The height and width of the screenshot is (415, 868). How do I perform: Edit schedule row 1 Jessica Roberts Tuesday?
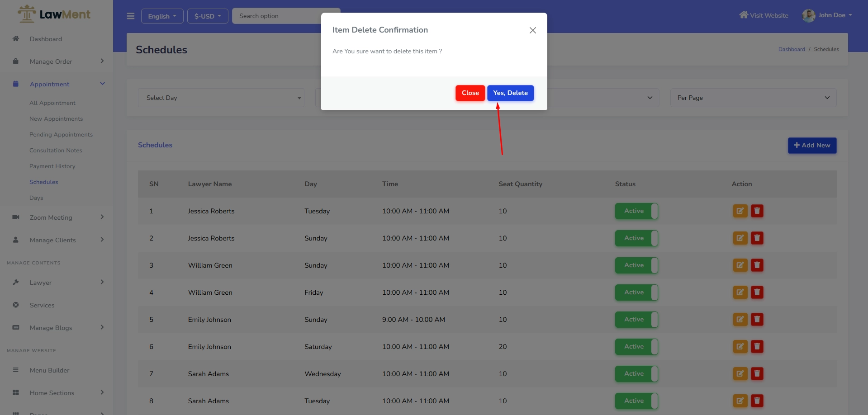tap(740, 211)
